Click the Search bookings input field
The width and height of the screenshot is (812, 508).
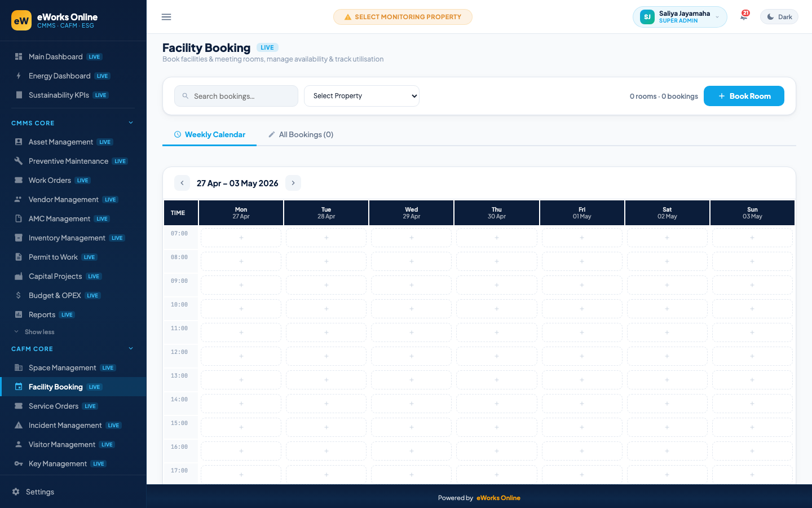click(x=236, y=96)
